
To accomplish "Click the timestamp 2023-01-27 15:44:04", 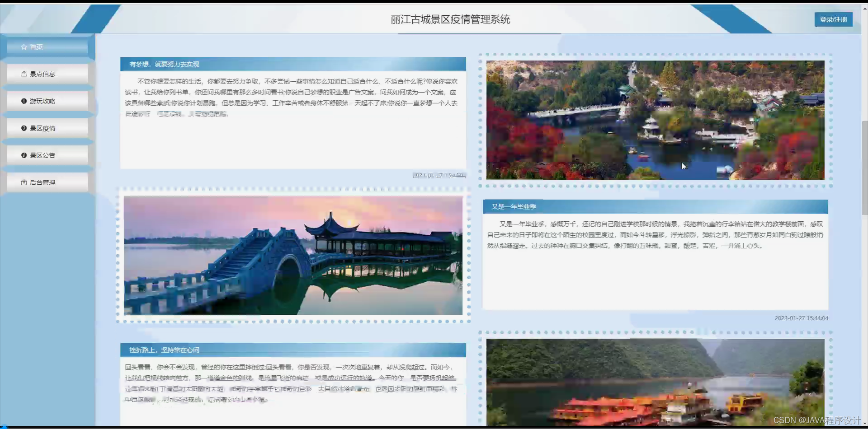I will [801, 318].
